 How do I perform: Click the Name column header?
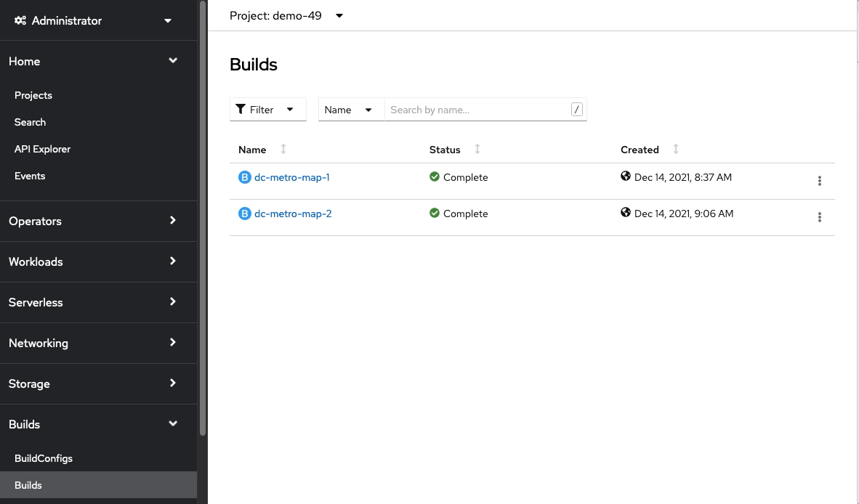click(252, 150)
